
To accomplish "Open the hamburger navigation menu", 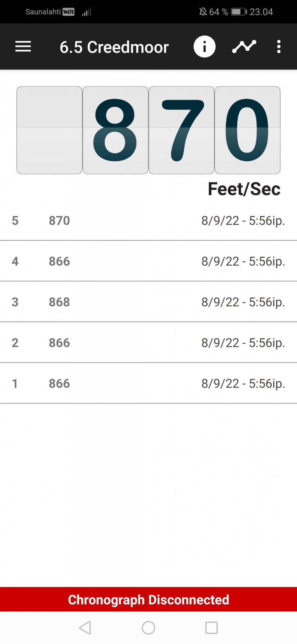I will pos(23,47).
